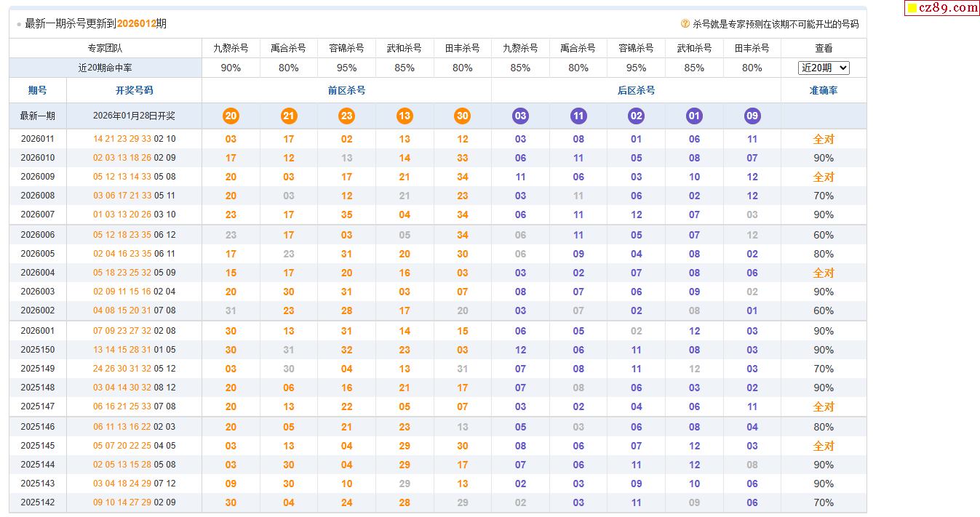Click the 2026012 issue number link
The image size is (980, 517).
tap(136, 23)
